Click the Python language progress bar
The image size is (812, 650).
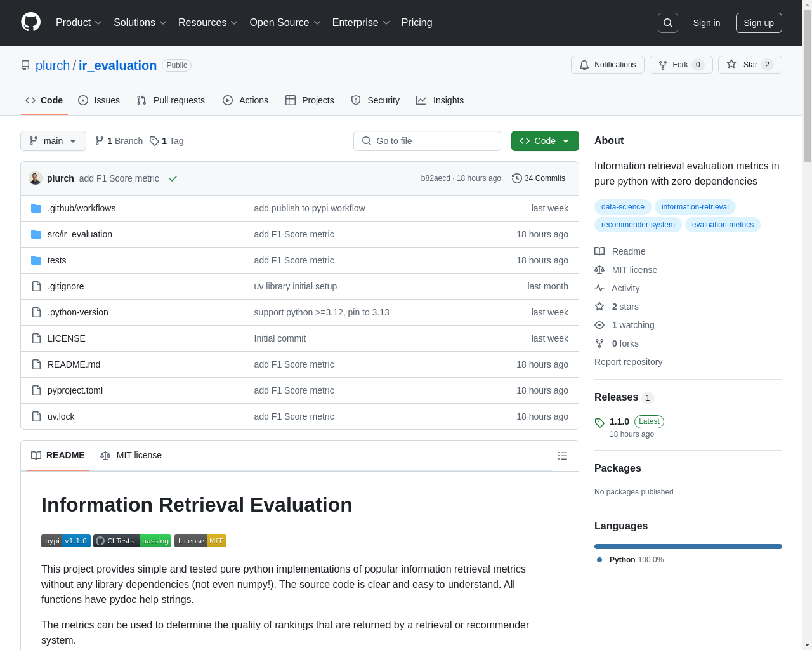pyautogui.click(x=688, y=547)
